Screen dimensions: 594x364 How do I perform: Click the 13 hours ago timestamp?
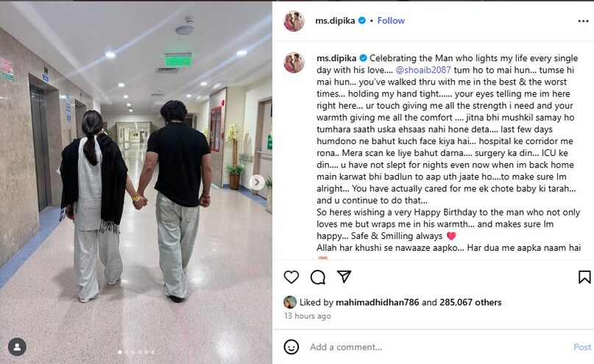(307, 315)
